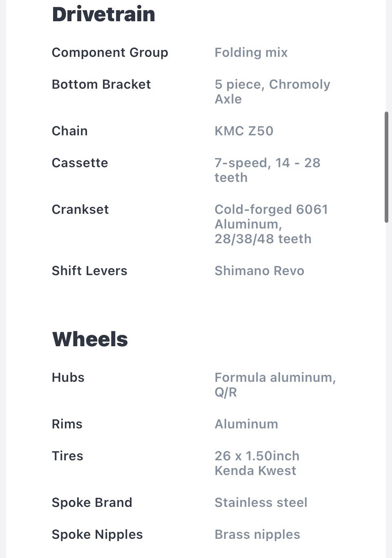Click the Drivetrain section heading
The image size is (392, 558).
coord(104,14)
